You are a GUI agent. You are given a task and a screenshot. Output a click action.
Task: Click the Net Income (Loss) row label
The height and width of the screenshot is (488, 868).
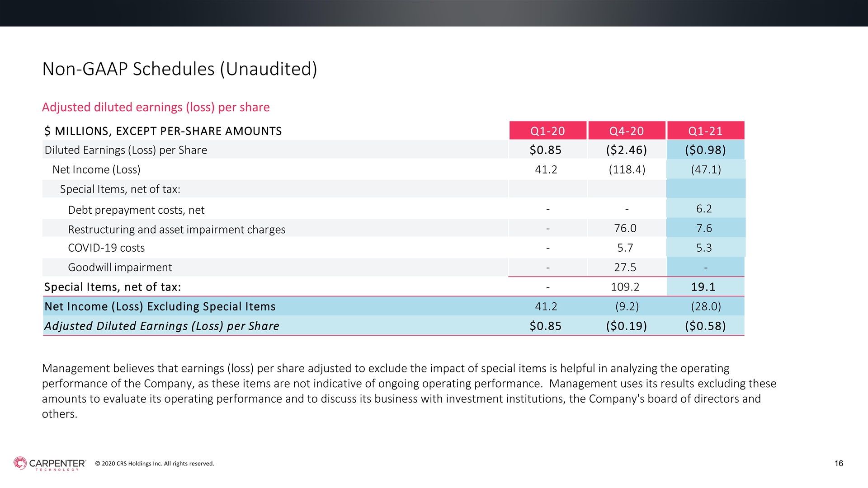tap(96, 169)
